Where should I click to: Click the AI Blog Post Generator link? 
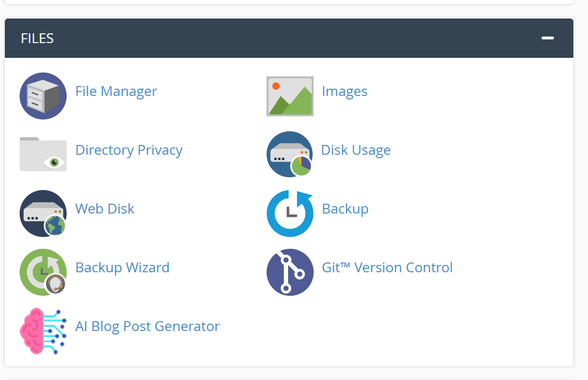point(147,326)
